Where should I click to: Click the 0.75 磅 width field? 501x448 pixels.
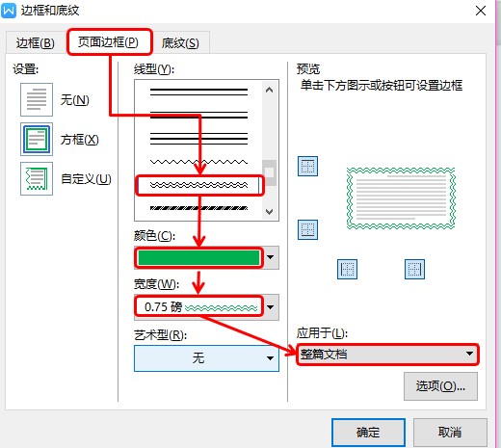click(x=198, y=307)
